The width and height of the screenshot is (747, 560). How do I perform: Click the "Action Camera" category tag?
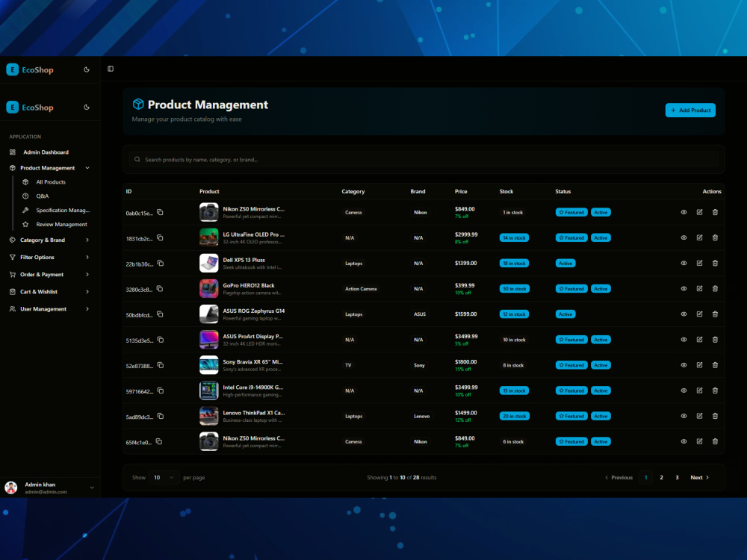(361, 288)
